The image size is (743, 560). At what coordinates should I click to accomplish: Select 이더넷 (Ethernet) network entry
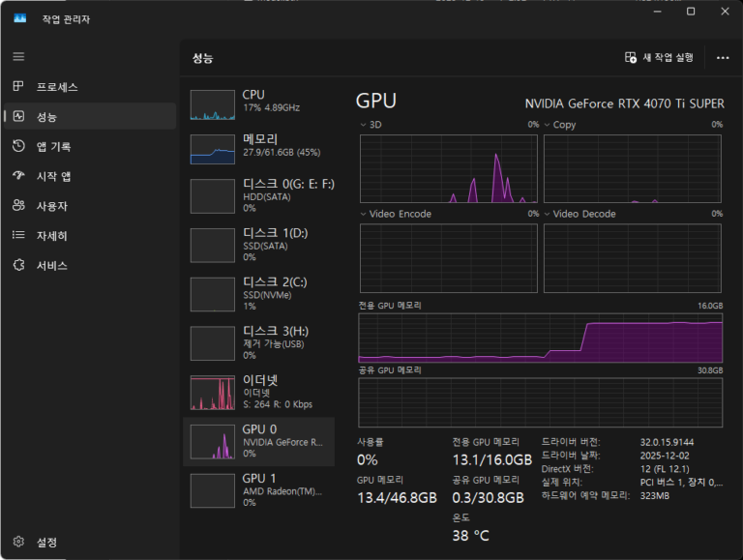[x=258, y=393]
